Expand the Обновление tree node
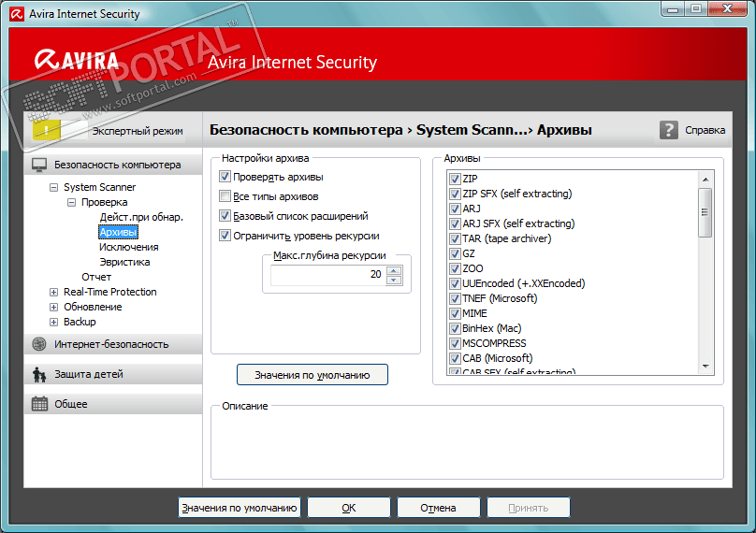The image size is (756, 533). coord(53,307)
